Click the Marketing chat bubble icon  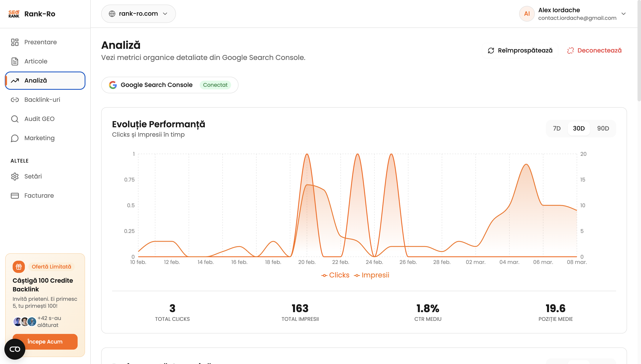click(x=15, y=138)
